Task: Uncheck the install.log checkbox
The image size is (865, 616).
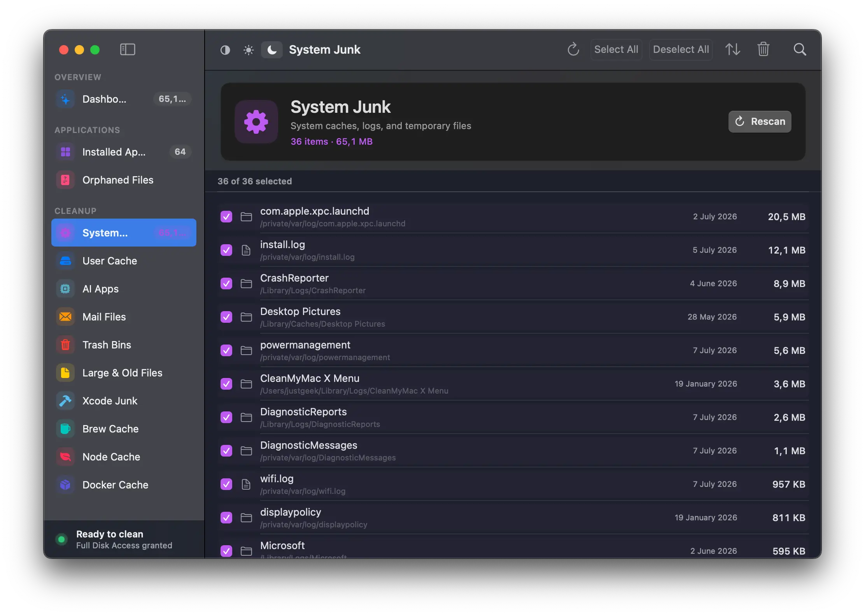Action: 226,250
